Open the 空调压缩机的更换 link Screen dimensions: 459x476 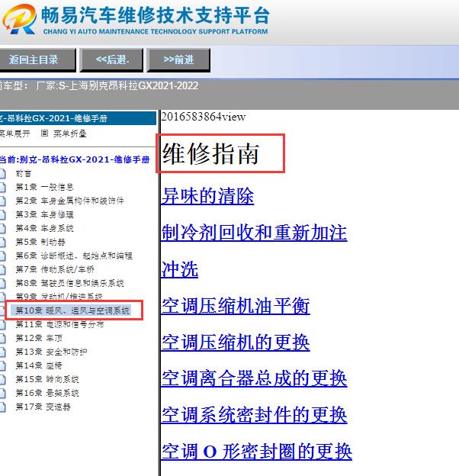coord(236,343)
